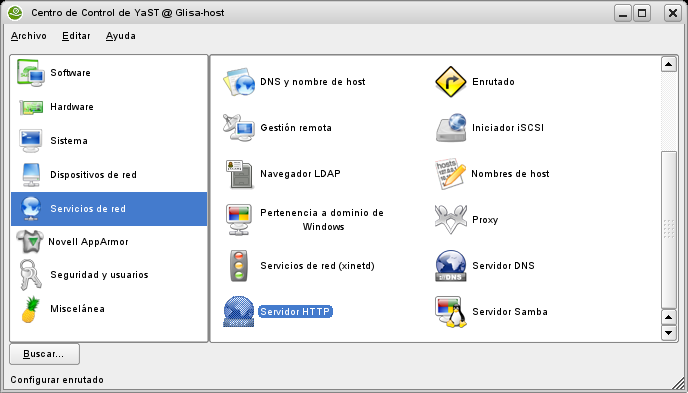
Task: Click the Enrutado text
Action: 493,82
